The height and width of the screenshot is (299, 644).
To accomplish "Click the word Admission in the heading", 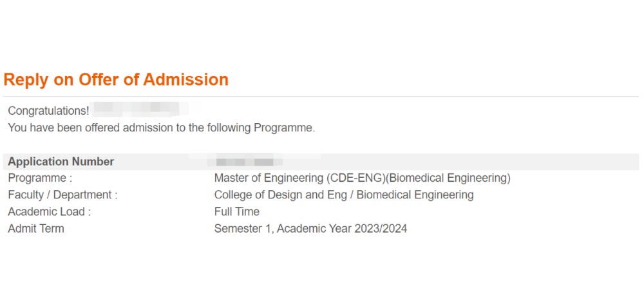I will (185, 80).
